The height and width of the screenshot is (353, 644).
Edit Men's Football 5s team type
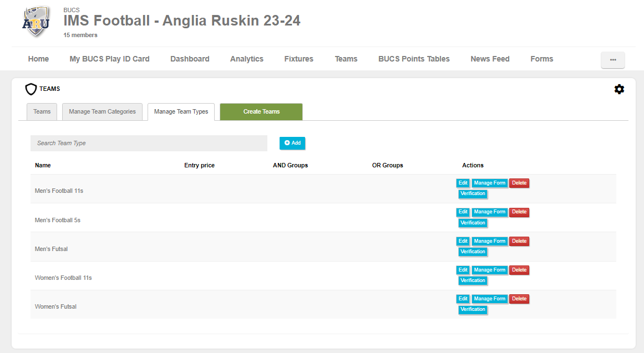(463, 212)
